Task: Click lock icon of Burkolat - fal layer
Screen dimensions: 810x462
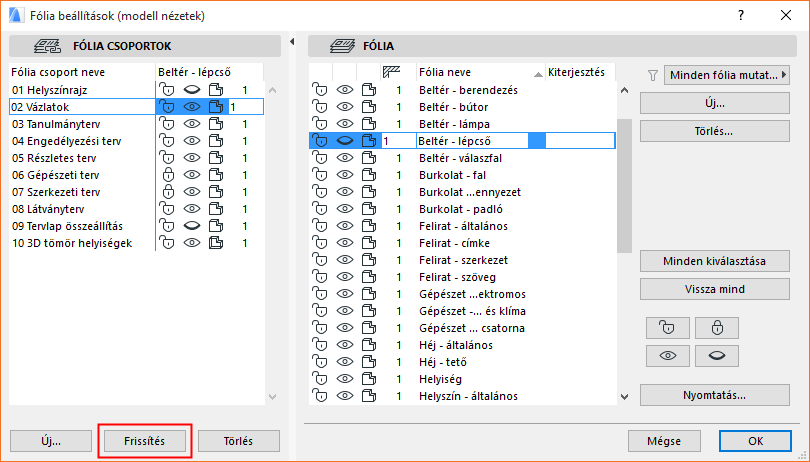Action: point(321,175)
